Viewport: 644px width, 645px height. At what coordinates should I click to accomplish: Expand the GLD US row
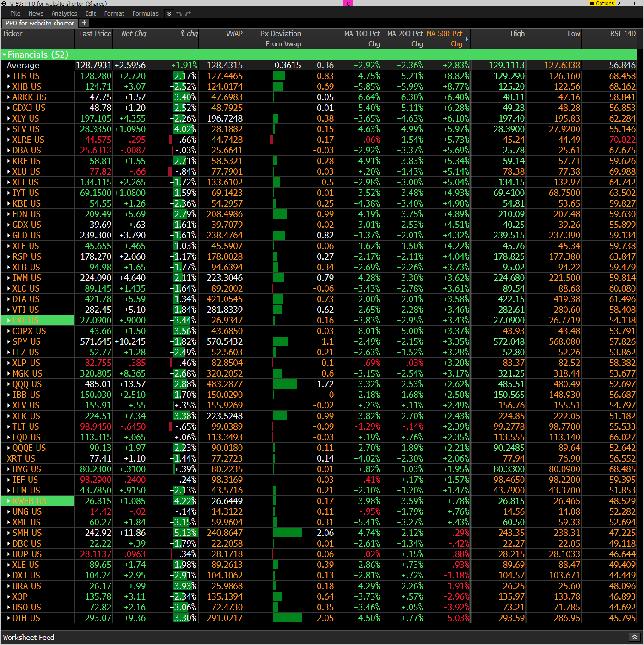point(8,235)
